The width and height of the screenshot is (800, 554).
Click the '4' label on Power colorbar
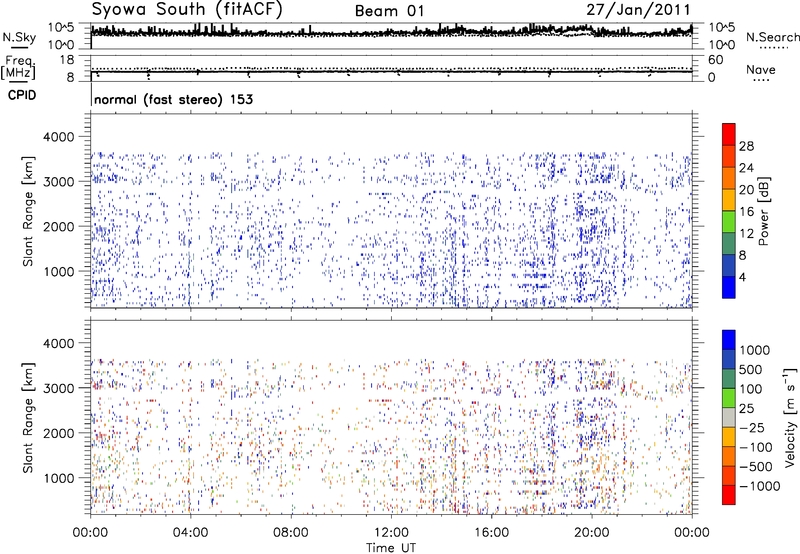click(x=743, y=278)
